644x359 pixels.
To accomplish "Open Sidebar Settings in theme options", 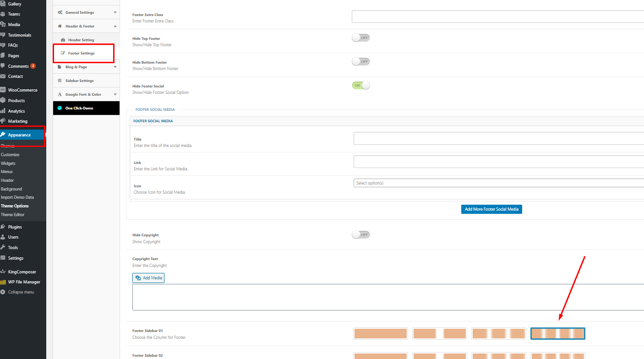I will pos(79,81).
